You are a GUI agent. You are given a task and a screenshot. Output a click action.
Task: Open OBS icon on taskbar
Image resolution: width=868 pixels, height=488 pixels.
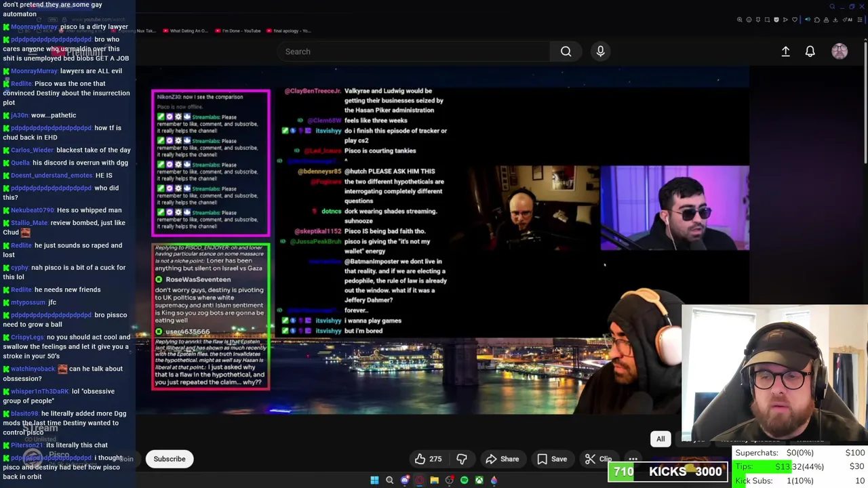[x=450, y=480]
